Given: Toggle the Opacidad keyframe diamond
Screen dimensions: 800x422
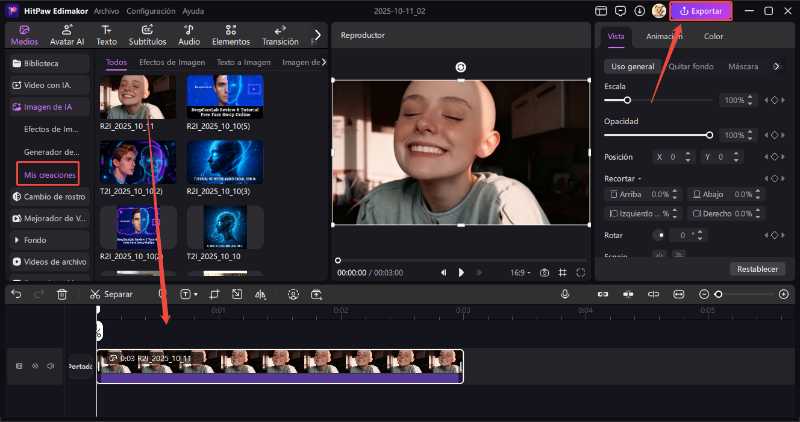Looking at the screenshot, I should pyautogui.click(x=773, y=135).
